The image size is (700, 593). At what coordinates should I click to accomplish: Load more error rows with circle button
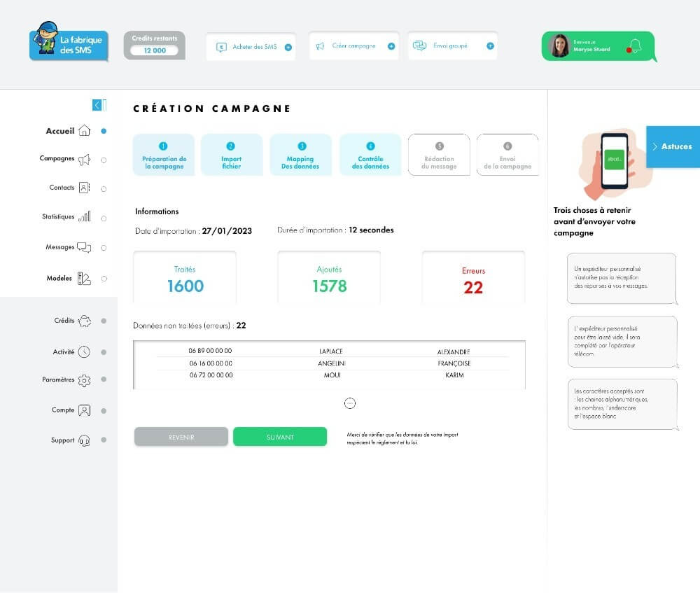point(351,403)
